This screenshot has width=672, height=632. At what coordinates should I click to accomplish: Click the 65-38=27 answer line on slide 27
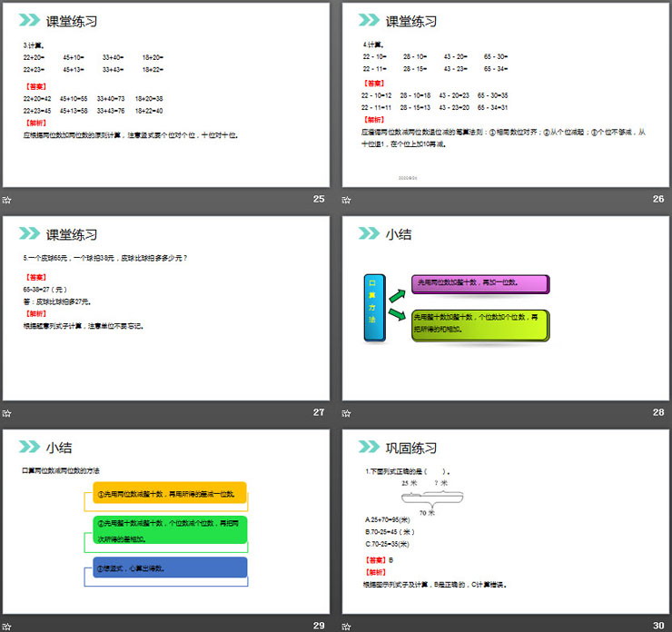(45, 290)
